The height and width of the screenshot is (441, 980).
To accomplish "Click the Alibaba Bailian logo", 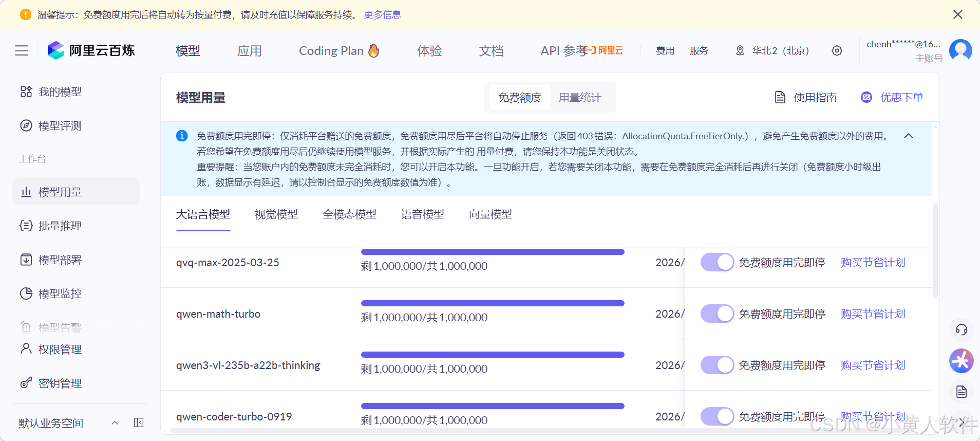I will 91,50.
